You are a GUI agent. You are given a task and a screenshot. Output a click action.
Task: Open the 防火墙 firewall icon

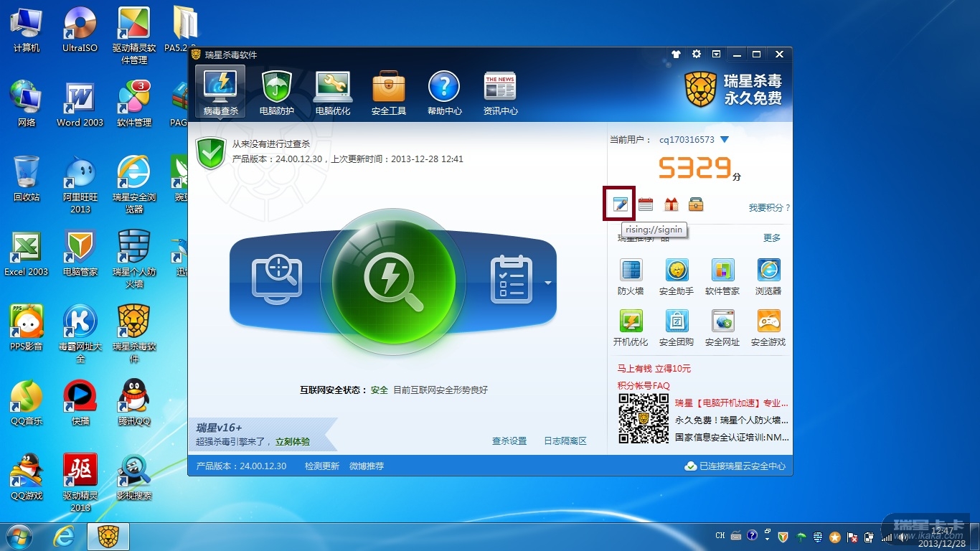631,277
